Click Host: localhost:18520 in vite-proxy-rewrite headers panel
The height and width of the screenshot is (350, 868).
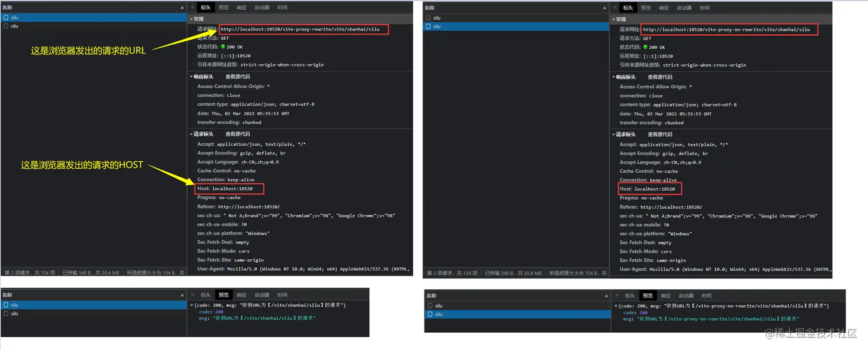(x=225, y=188)
